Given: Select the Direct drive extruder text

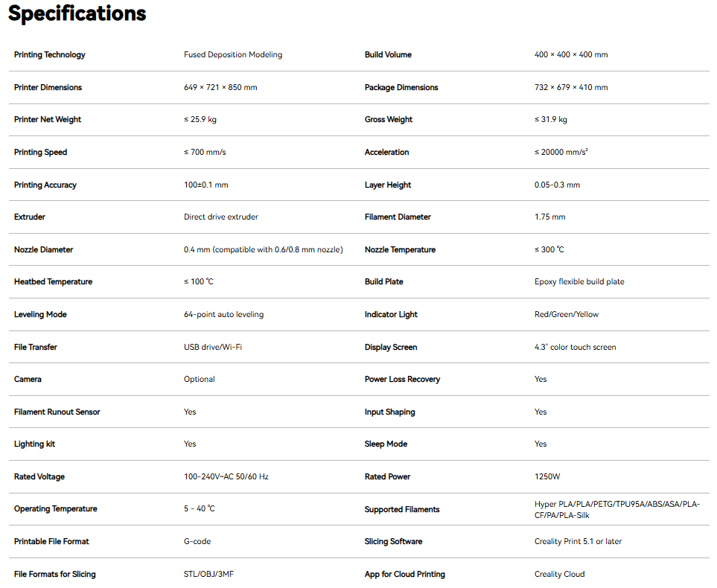Looking at the screenshot, I should [x=221, y=217].
